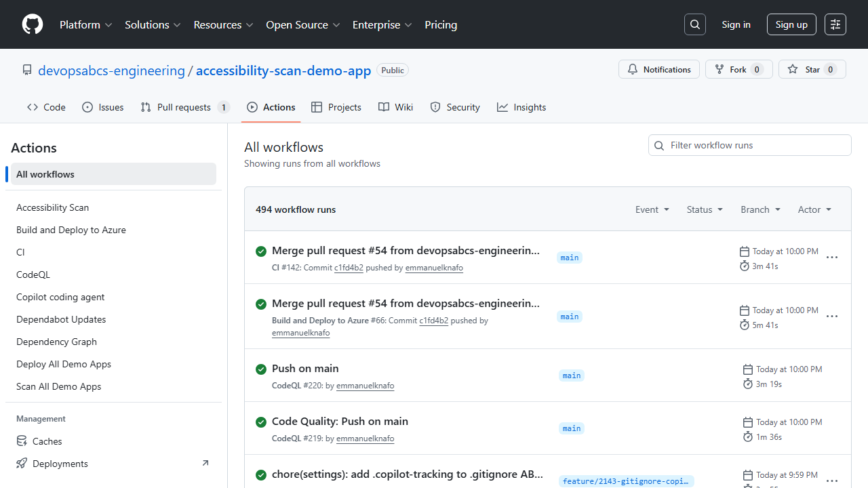Screen dimensions: 868x488
Task: Click the Sign up button
Action: click(791, 24)
